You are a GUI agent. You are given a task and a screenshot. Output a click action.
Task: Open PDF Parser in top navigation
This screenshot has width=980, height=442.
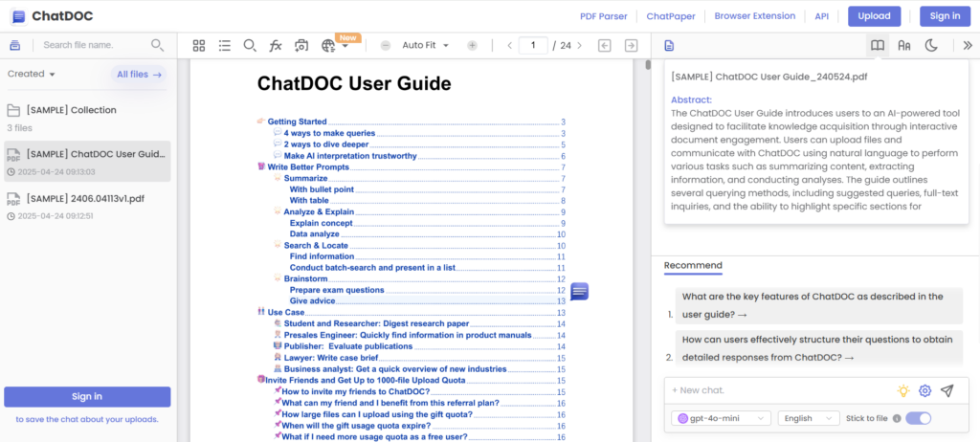[x=603, y=16]
